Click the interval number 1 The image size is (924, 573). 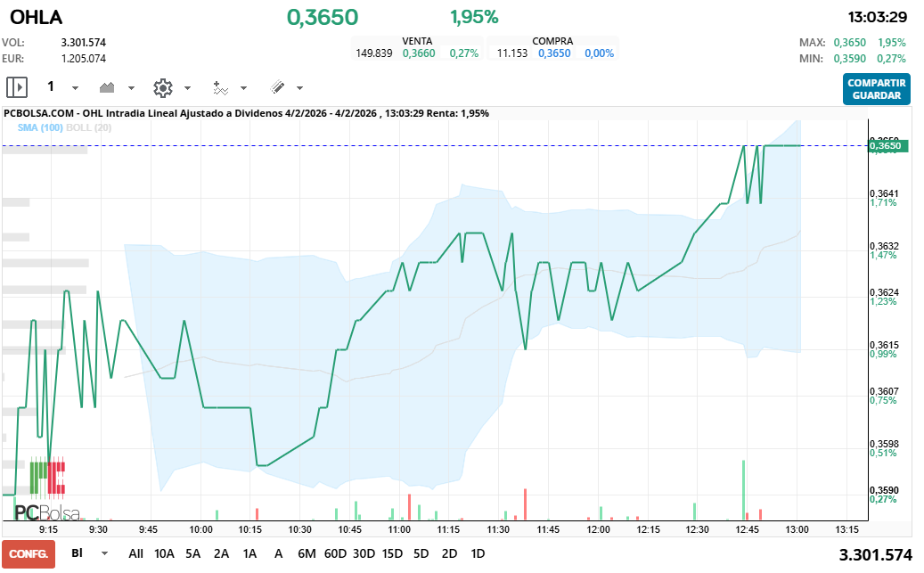point(51,86)
